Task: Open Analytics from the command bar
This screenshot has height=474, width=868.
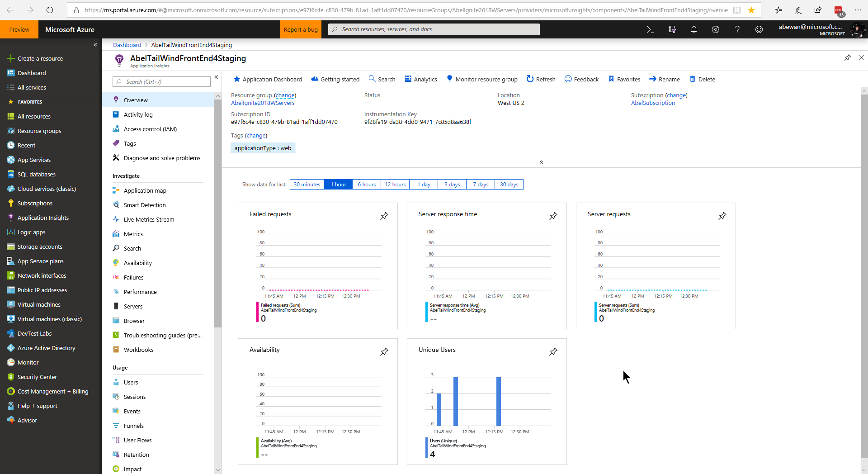Action: (x=421, y=79)
